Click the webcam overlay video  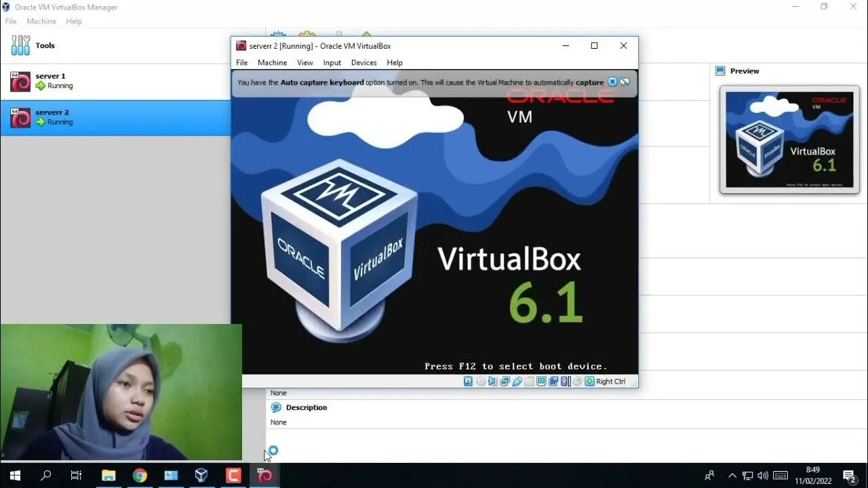click(121, 392)
